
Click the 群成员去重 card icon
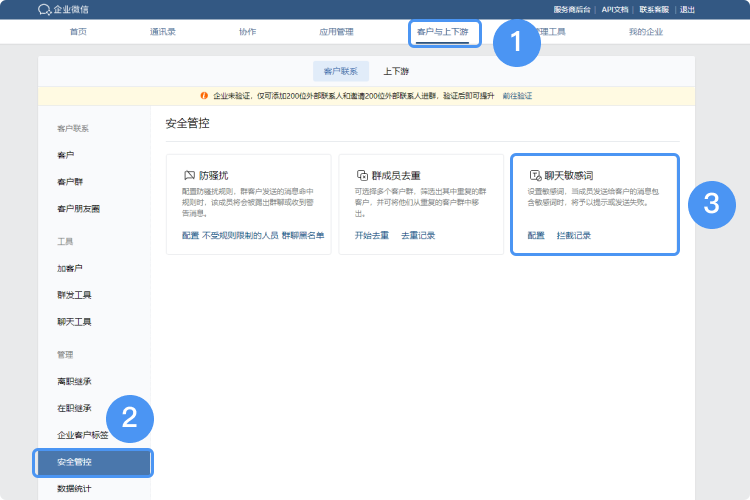[362, 174]
